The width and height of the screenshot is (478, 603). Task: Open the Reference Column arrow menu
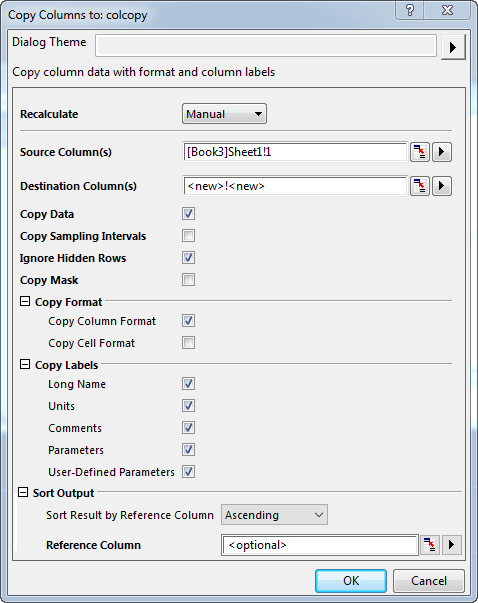pyautogui.click(x=451, y=545)
